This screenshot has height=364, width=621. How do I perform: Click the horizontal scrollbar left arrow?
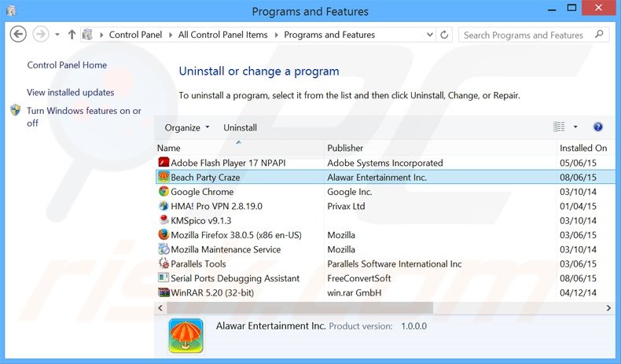[x=160, y=307]
